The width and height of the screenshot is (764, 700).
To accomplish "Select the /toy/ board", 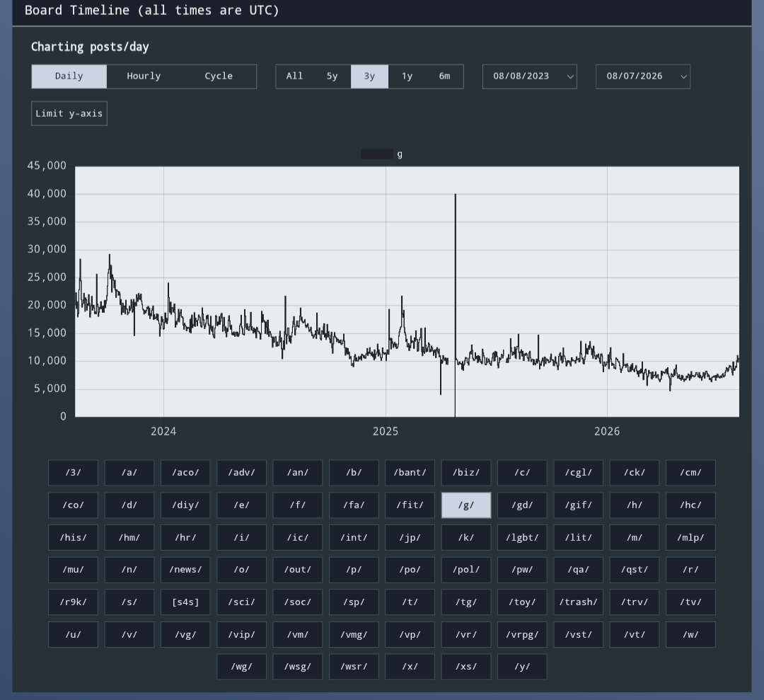I will point(522,602).
